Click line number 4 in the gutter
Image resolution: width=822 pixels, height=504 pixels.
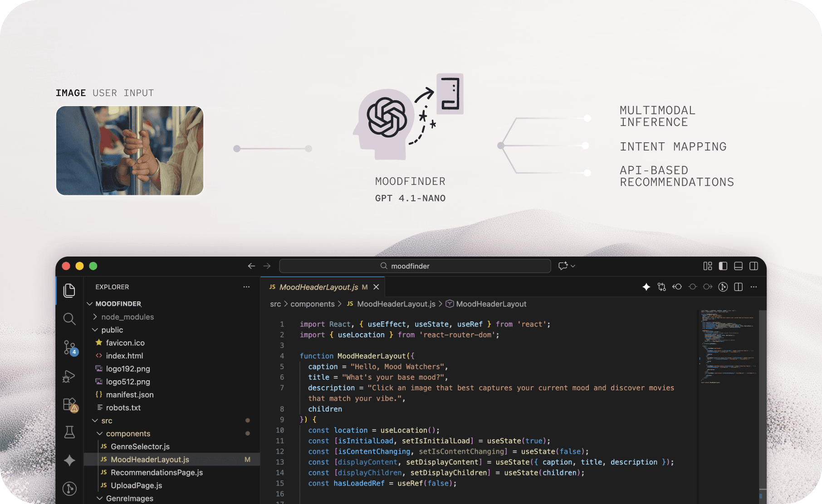(x=282, y=356)
